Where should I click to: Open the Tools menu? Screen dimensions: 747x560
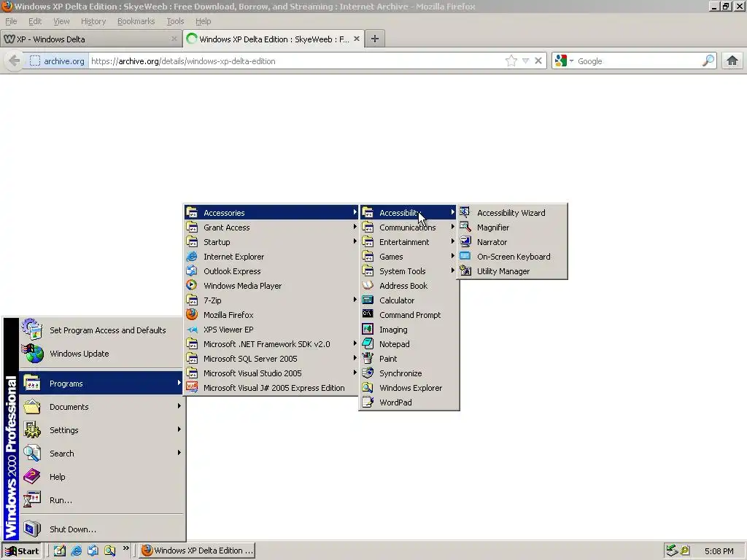[x=175, y=21]
